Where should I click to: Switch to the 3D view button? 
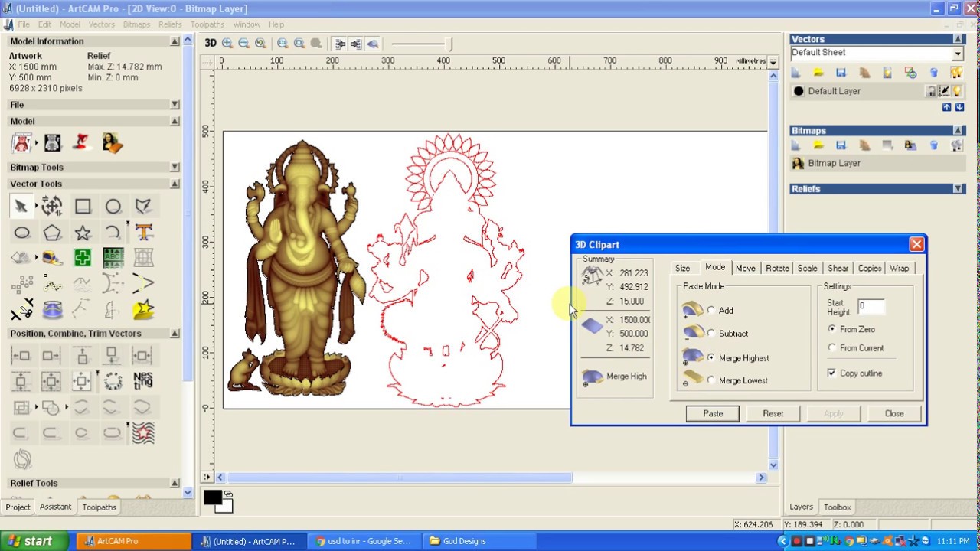pos(210,44)
